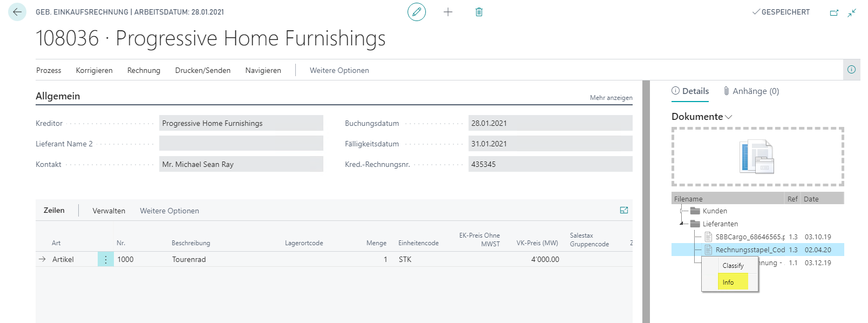Screen dimensions: 868x323
Task: Click date 03.12.19 in file list
Action: (x=818, y=263)
